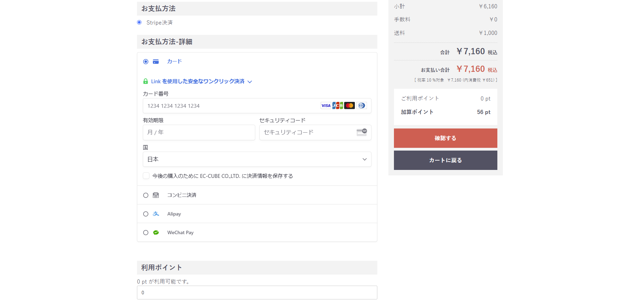Viewport: 644px width, 306px height.
Task: Click the Alipay logo icon
Action: [x=156, y=214]
